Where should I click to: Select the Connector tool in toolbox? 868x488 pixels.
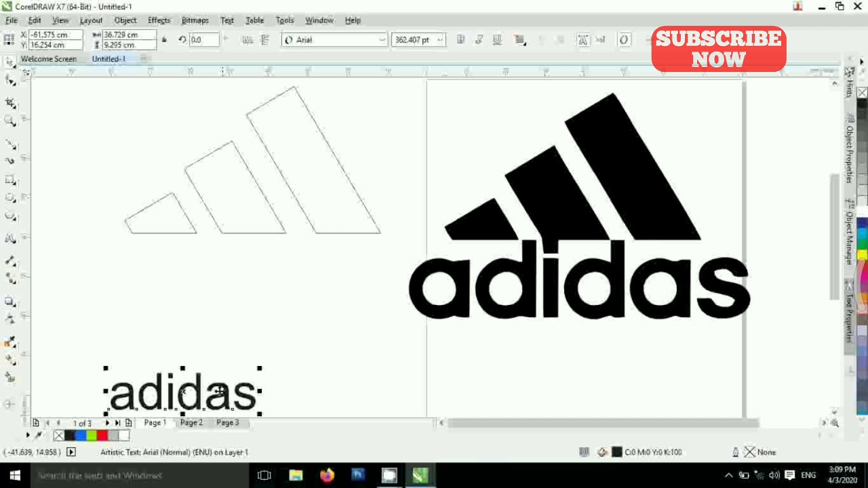click(10, 279)
